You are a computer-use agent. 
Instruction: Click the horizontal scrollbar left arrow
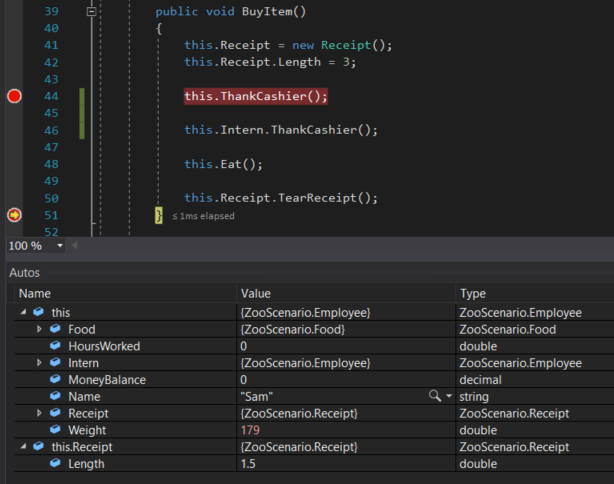point(76,246)
